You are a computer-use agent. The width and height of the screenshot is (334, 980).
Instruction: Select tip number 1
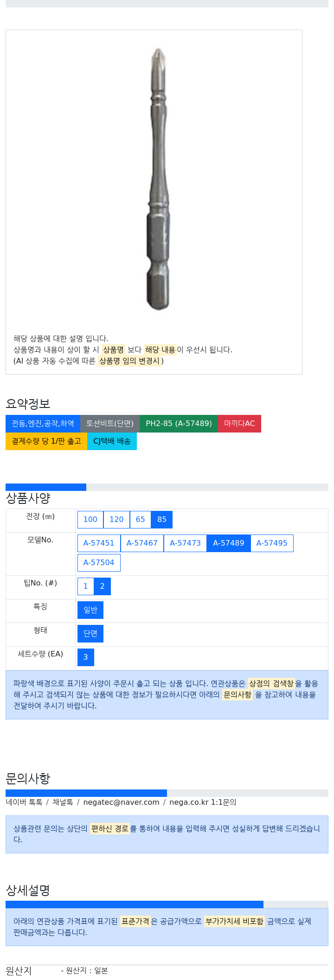[85, 586]
